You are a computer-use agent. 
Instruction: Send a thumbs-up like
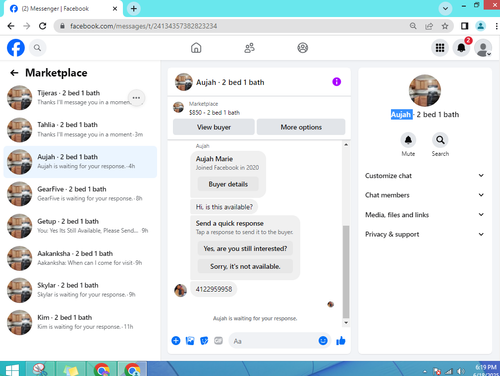341,341
